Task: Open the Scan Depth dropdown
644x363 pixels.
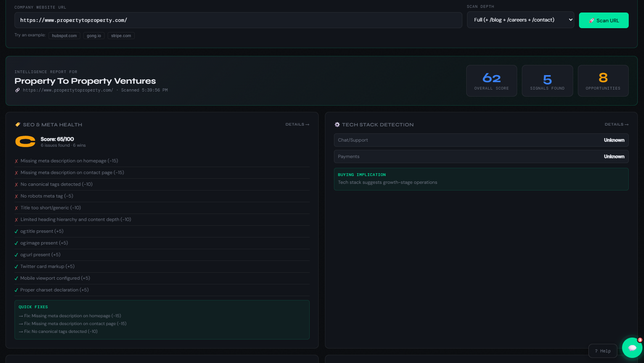Action: click(520, 20)
